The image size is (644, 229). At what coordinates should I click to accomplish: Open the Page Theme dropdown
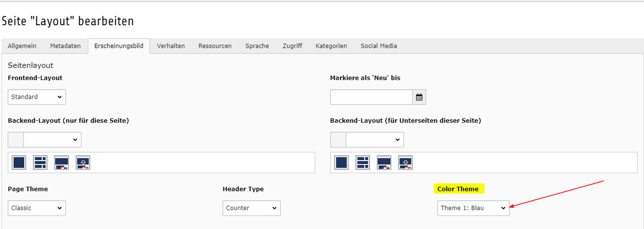click(37, 208)
